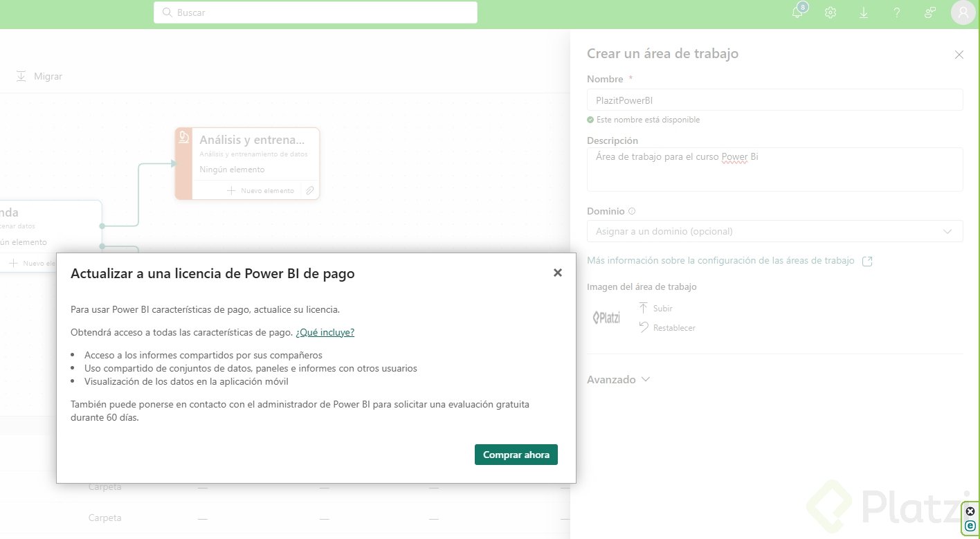Click the Subir upload arrow icon

(644, 308)
